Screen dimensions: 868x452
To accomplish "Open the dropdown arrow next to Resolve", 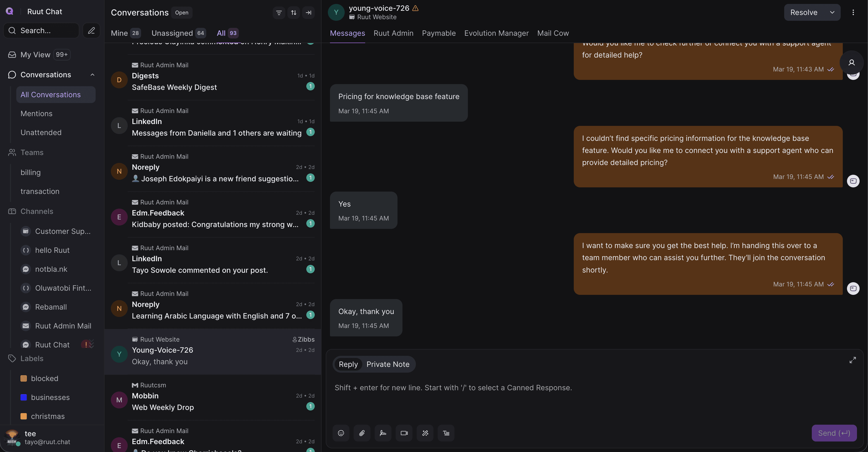I will [832, 12].
